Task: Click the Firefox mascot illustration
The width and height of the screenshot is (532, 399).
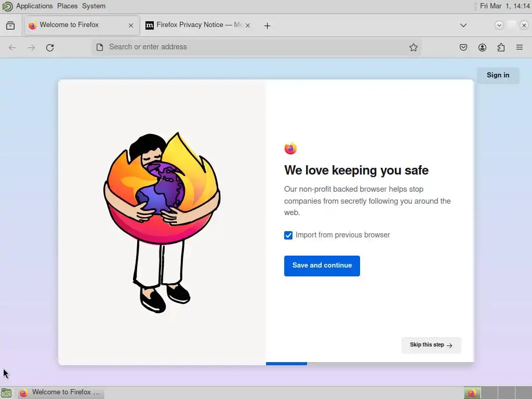Action: (162, 222)
